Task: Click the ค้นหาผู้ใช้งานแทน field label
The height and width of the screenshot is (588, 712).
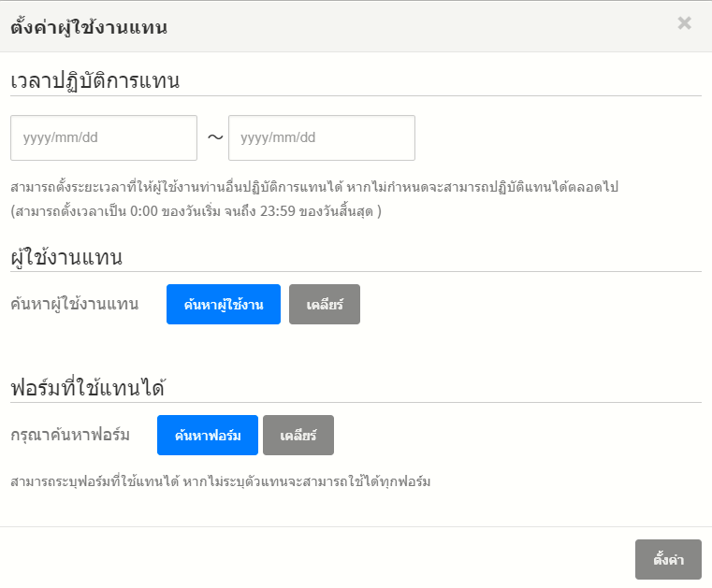Action: pyautogui.click(x=75, y=305)
